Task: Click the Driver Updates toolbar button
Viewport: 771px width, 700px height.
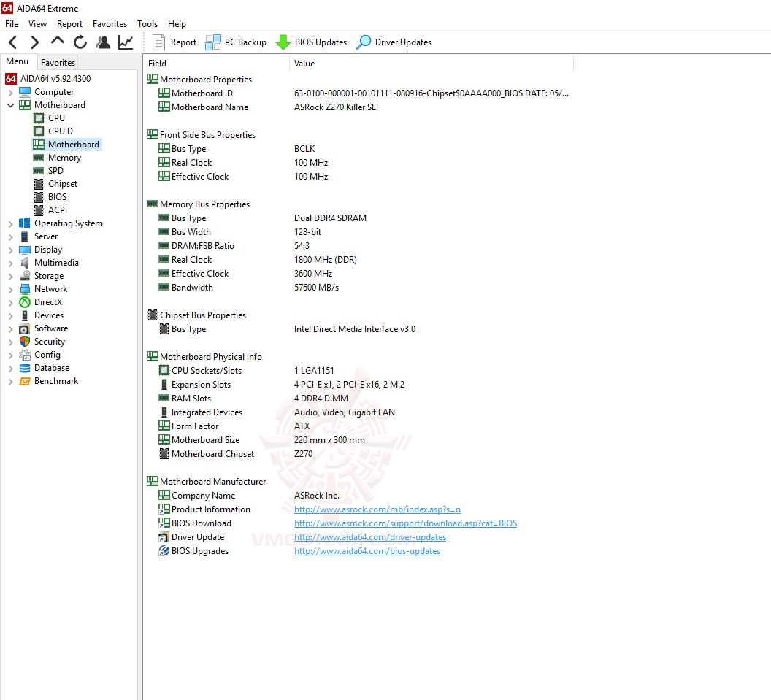Action: pos(394,42)
